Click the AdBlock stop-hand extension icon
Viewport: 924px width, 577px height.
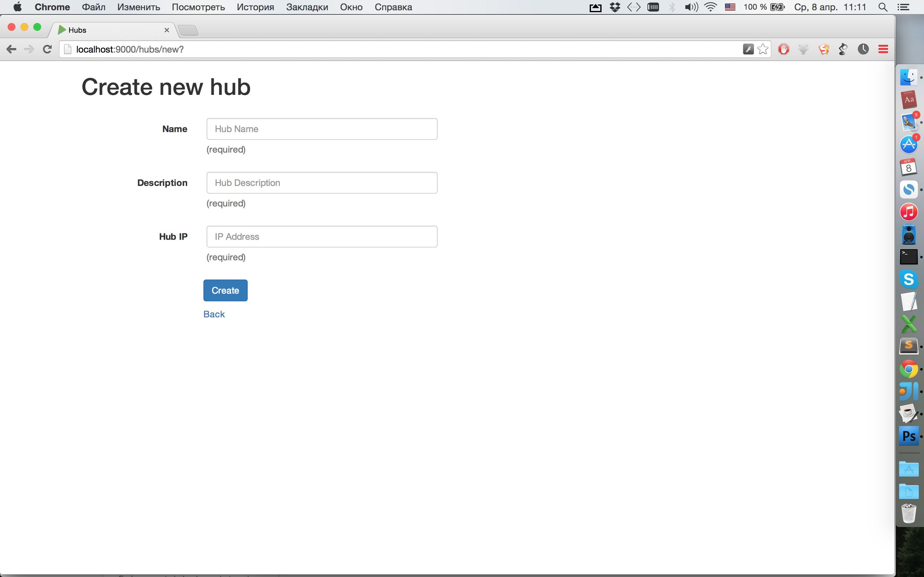coord(783,49)
